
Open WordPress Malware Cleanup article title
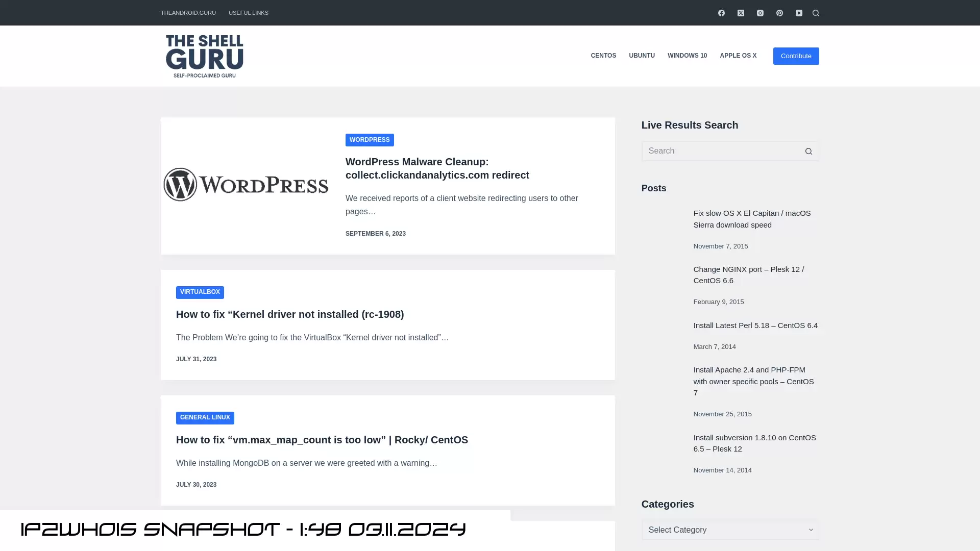click(x=437, y=168)
